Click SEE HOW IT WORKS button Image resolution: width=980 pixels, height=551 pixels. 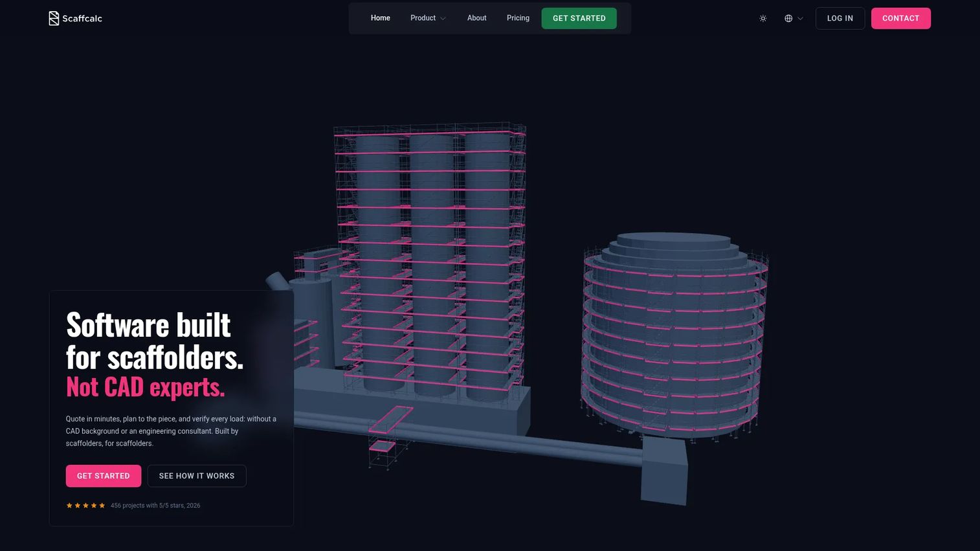pyautogui.click(x=197, y=476)
